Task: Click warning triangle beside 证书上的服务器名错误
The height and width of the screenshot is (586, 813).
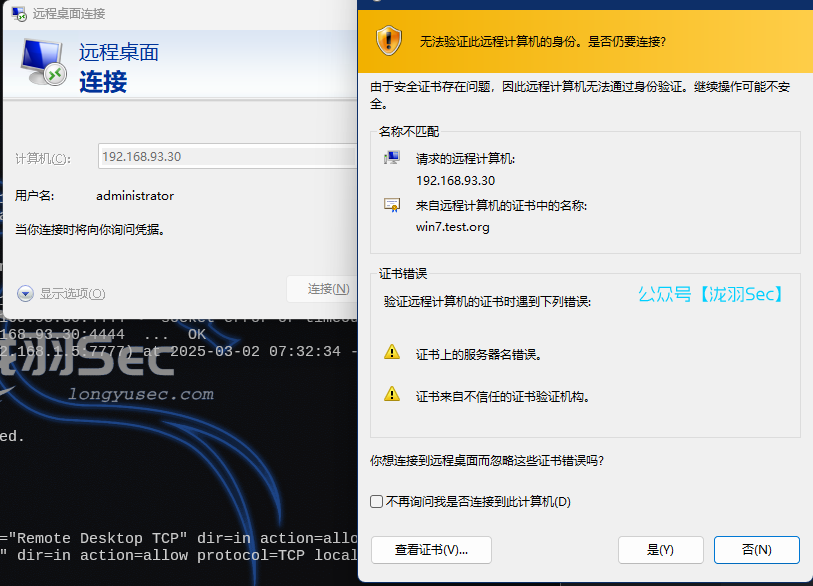Action: click(392, 353)
